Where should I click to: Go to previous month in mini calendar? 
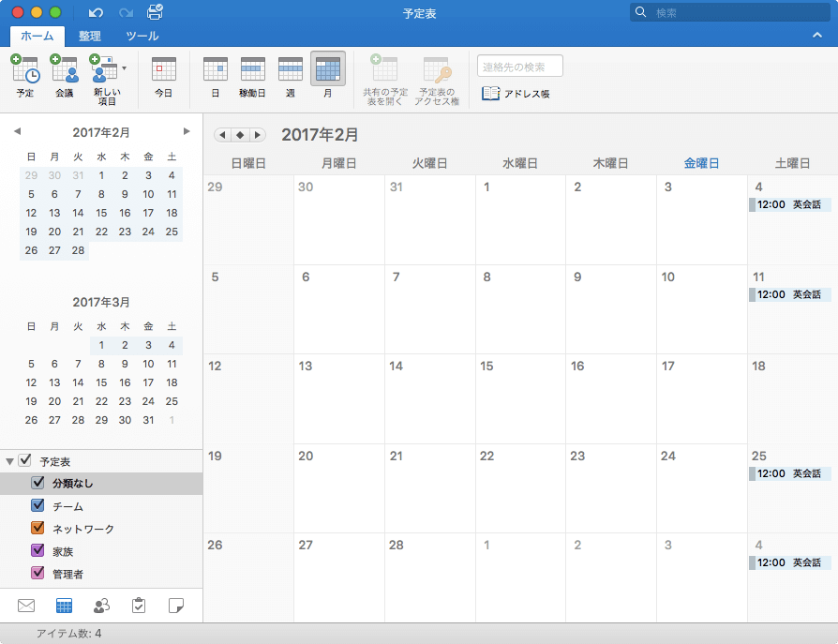point(17,131)
